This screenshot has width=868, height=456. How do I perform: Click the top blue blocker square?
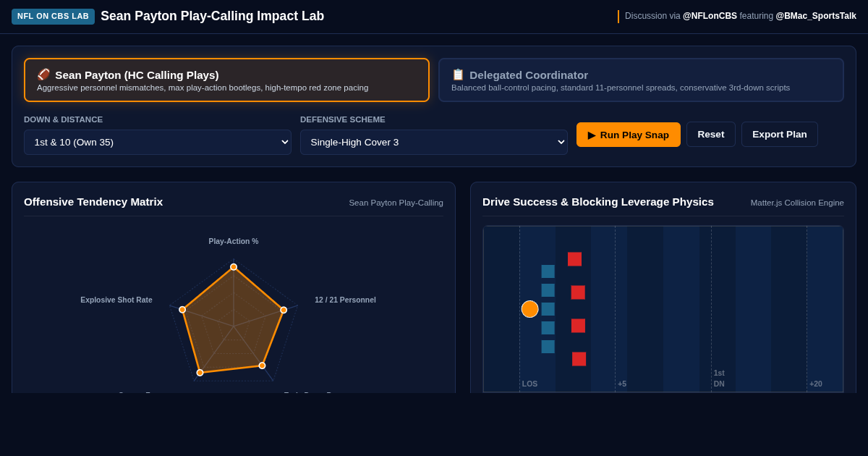[548, 271]
